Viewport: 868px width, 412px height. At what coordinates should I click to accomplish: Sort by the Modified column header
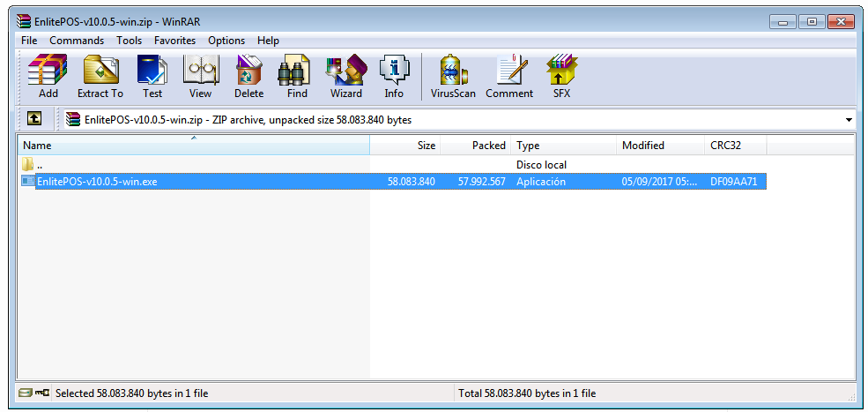pos(660,146)
